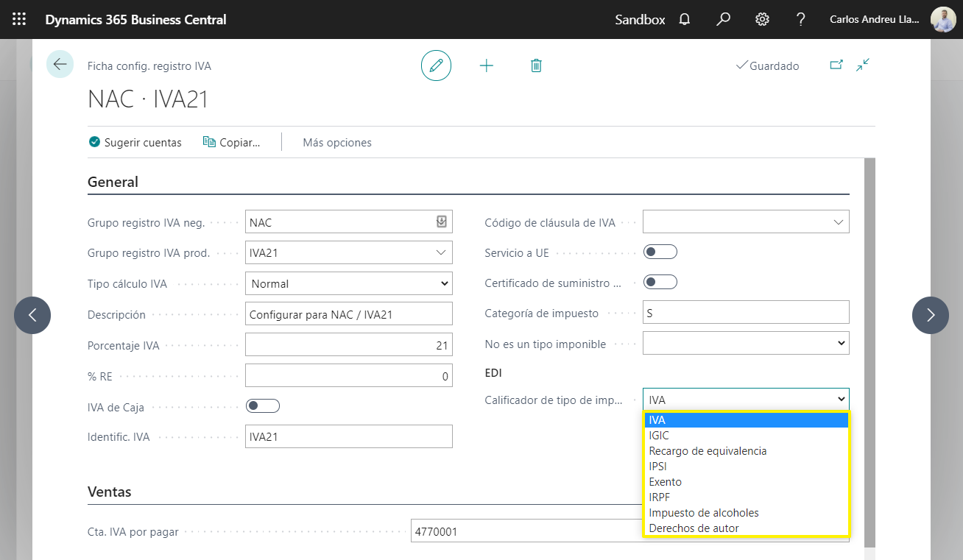Screen dimensions: 963x560
Task: Click the Guardado saved status
Action: (x=767, y=65)
